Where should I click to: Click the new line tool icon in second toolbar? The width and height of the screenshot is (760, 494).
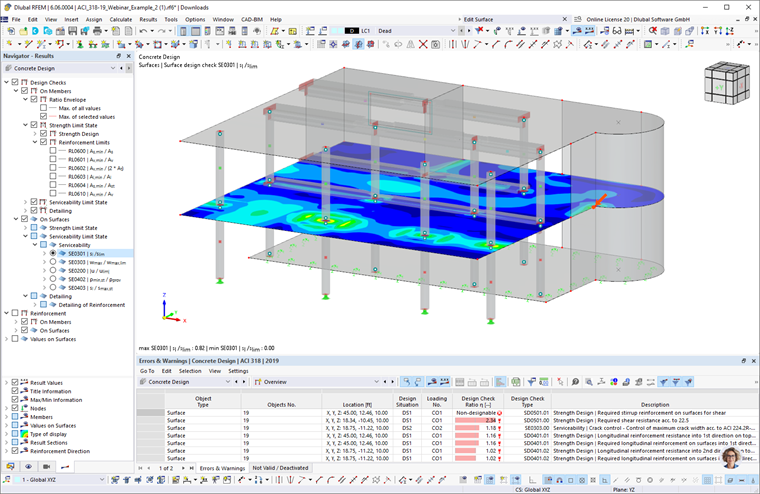[x=28, y=45]
